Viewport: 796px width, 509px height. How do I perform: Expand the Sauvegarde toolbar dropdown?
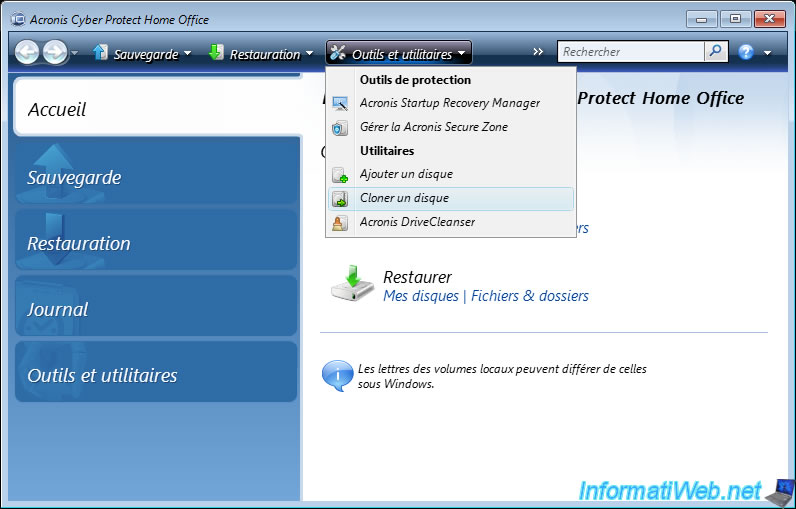pyautogui.click(x=140, y=54)
